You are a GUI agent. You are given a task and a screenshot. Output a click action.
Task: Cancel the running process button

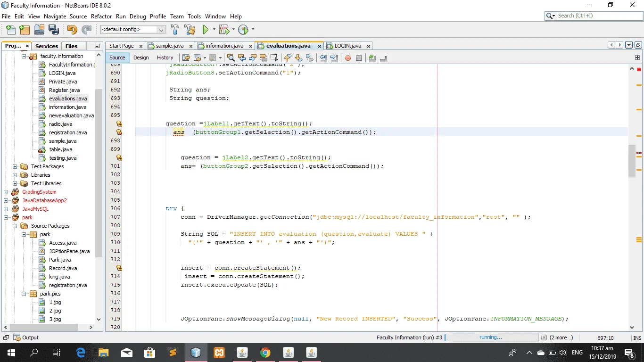coord(544,337)
